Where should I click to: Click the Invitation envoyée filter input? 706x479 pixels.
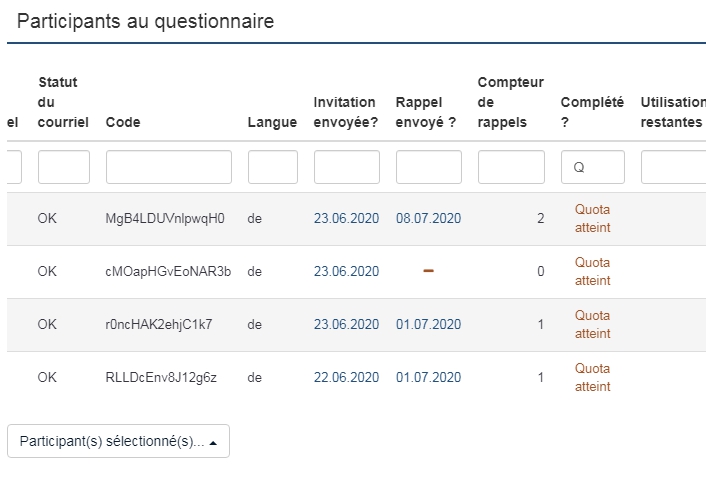coord(347,167)
